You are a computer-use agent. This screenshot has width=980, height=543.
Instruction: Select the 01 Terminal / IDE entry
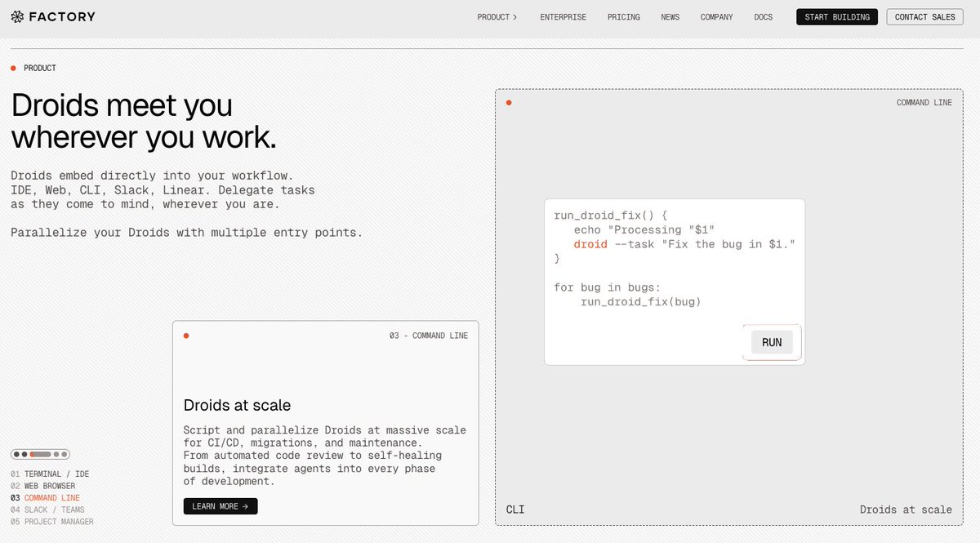[x=50, y=474]
